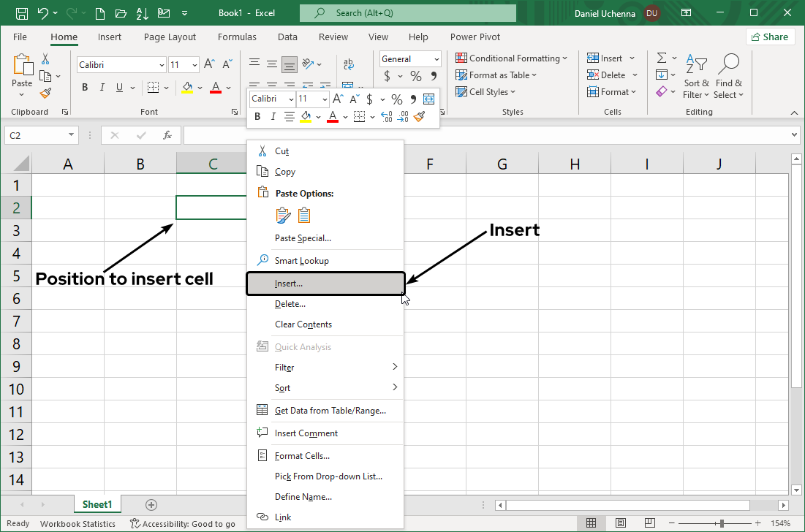This screenshot has width=805, height=532.
Task: Open the Calibri font name dropdown in ribbon
Action: [x=162, y=65]
